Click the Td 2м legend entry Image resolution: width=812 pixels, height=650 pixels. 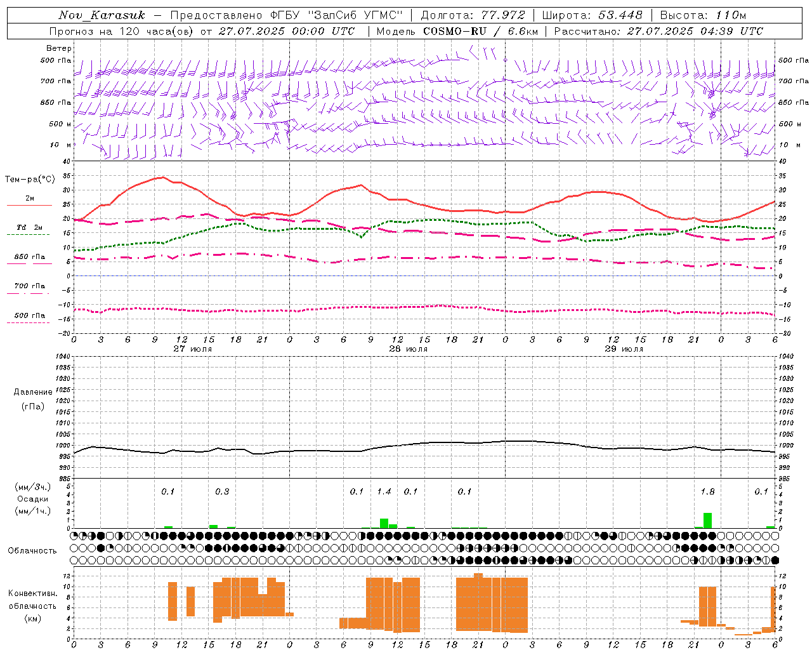pyautogui.click(x=29, y=227)
